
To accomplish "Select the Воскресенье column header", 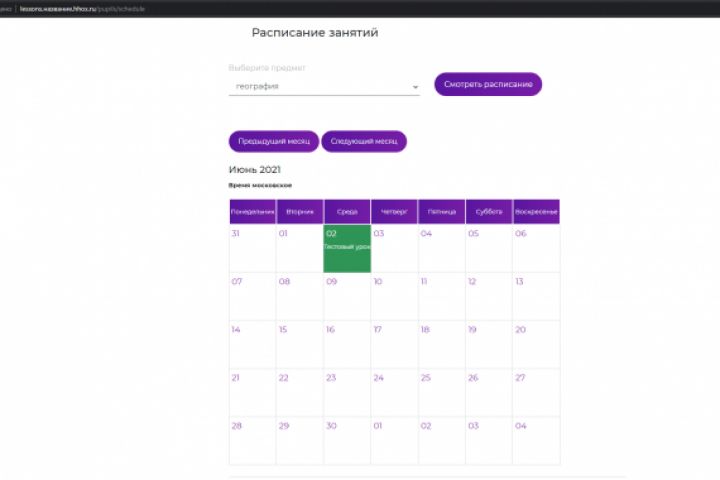I will click(x=535, y=212).
